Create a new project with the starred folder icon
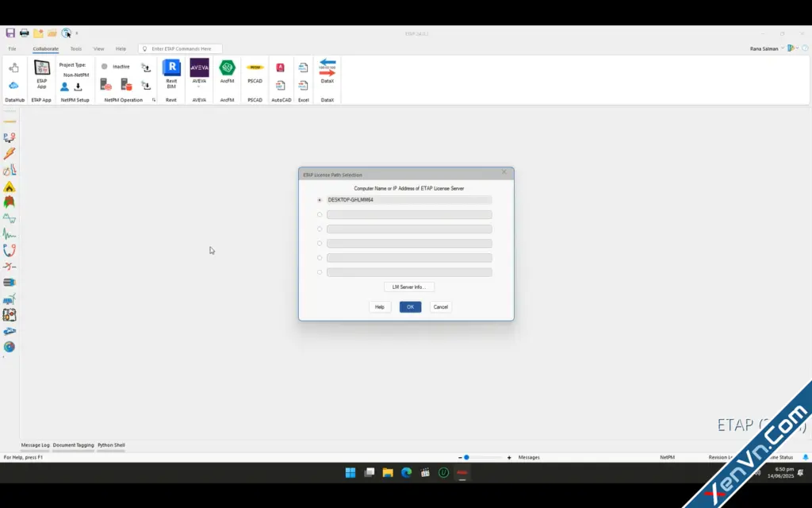The image size is (812, 508). click(x=38, y=33)
